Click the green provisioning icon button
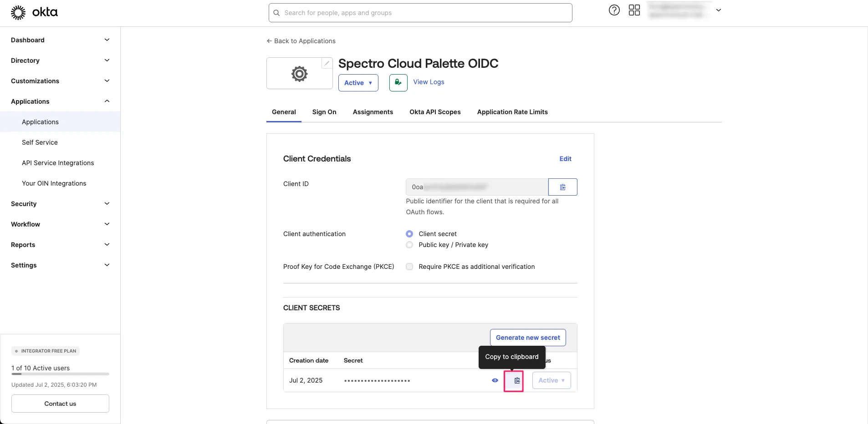 398,83
